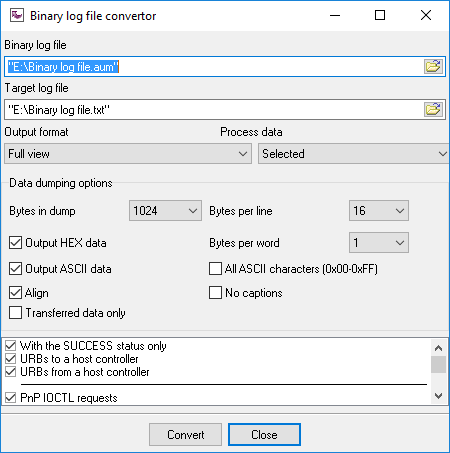Open the Output format dropdown
450x453 pixels.
[x=128, y=154]
